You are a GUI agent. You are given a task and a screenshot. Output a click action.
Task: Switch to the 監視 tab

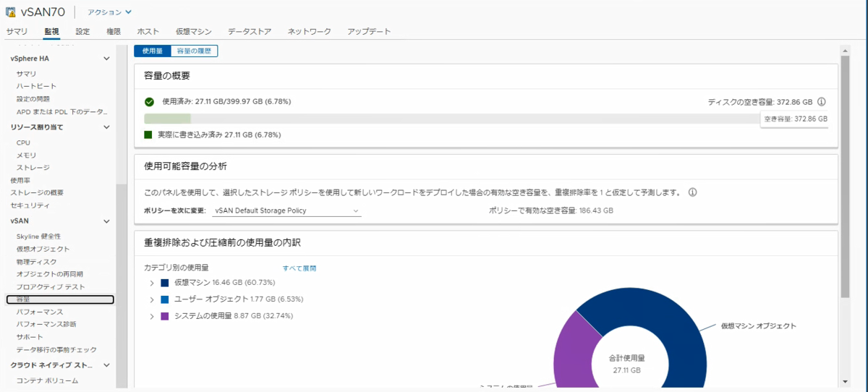(x=51, y=32)
